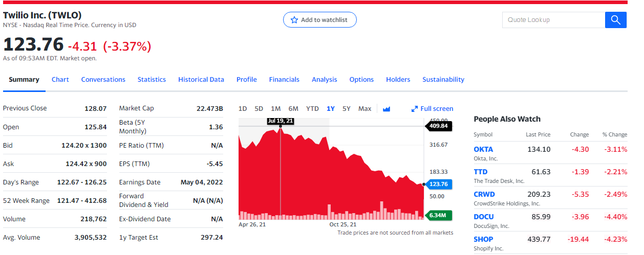Open the Summary tab
Image resolution: width=644 pixels, height=255 pixels.
click(x=24, y=79)
